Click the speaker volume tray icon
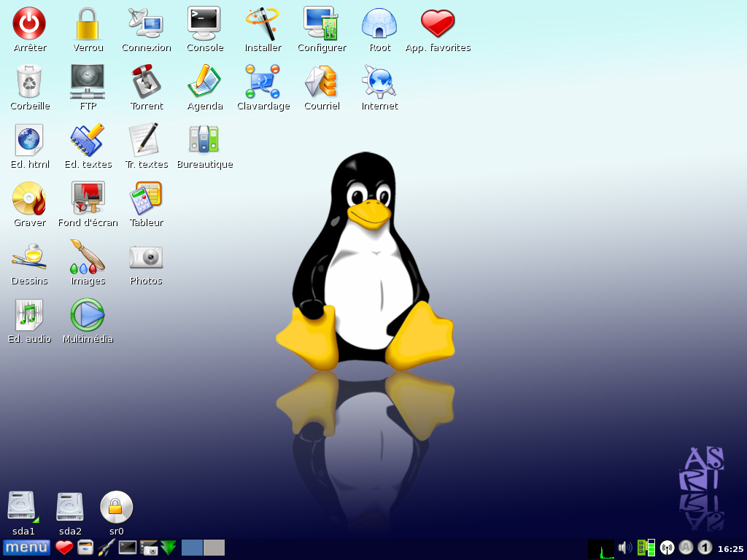 click(x=624, y=548)
